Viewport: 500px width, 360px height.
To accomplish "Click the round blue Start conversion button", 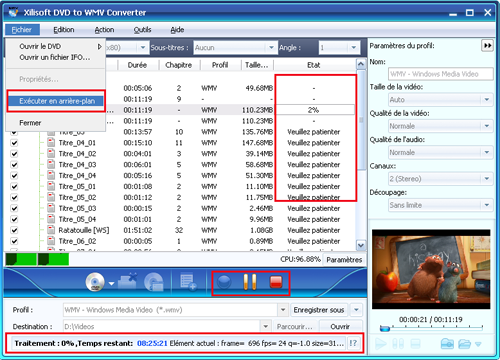I will pyautogui.click(x=224, y=282).
